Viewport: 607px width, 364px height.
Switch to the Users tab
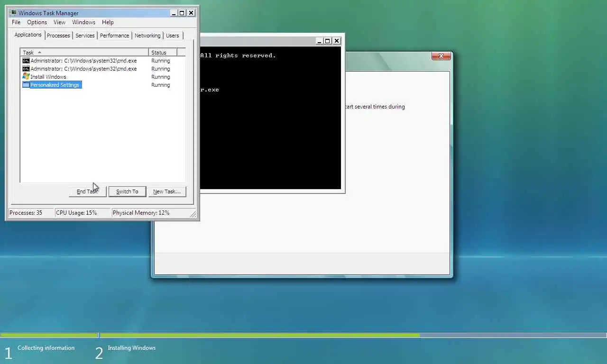[x=173, y=36]
